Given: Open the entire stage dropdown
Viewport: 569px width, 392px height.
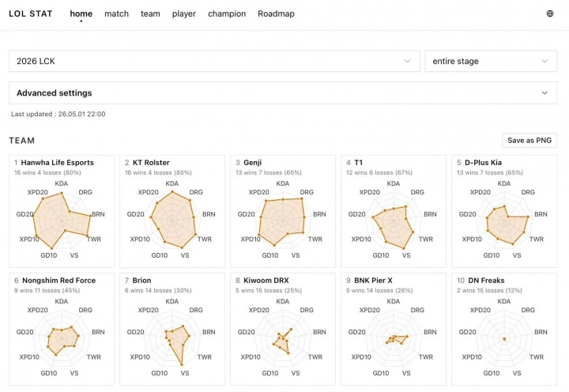Looking at the screenshot, I should pos(491,61).
